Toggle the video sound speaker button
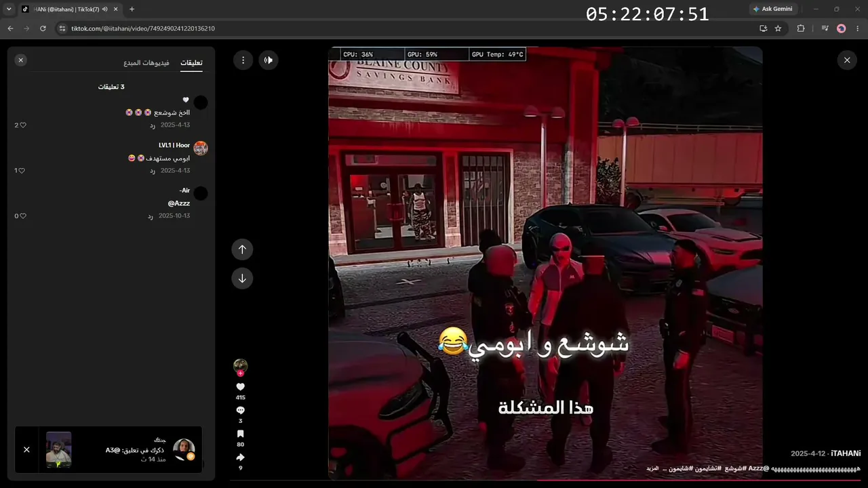 coord(269,60)
